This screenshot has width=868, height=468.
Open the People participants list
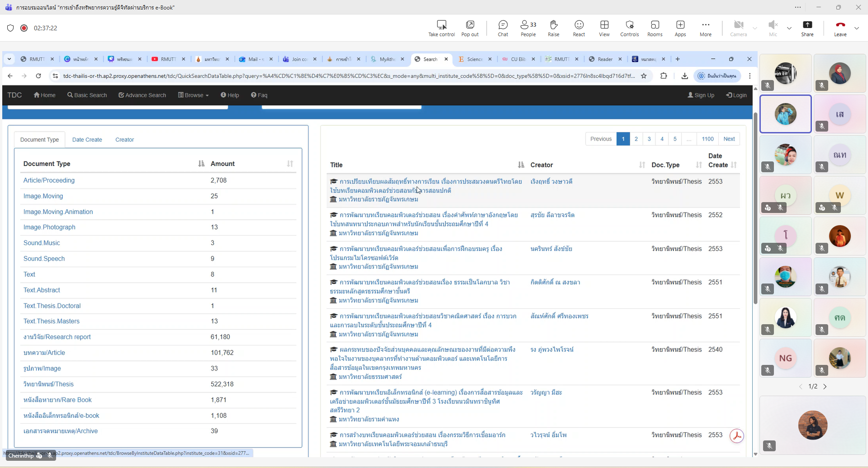click(528, 28)
